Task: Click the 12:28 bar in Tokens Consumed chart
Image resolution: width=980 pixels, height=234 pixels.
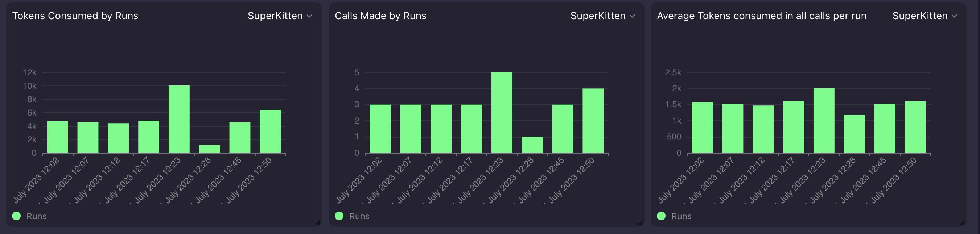Action: pyautogui.click(x=210, y=149)
